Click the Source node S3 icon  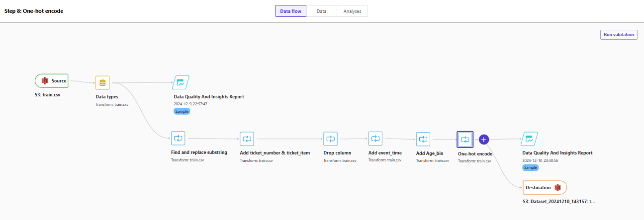[x=45, y=81]
